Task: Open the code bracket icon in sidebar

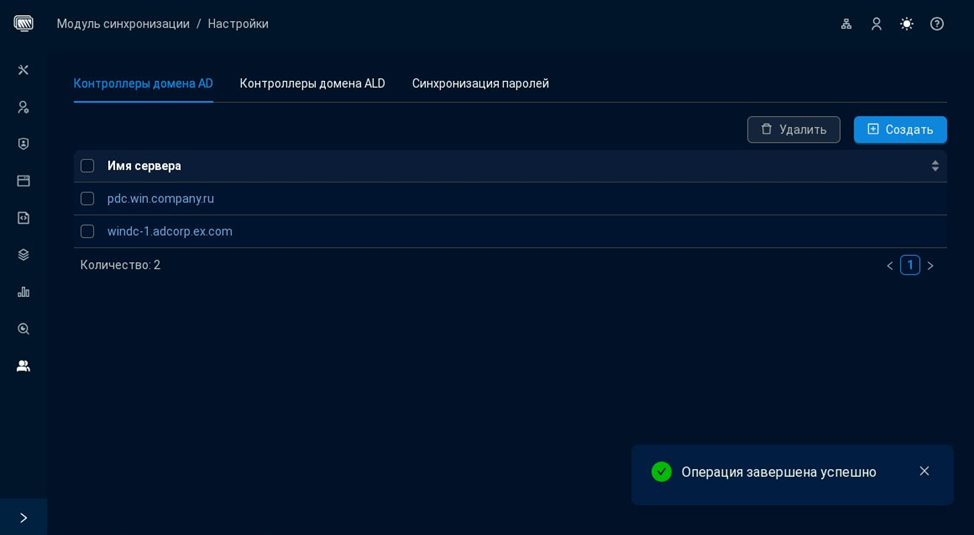Action: point(23,218)
